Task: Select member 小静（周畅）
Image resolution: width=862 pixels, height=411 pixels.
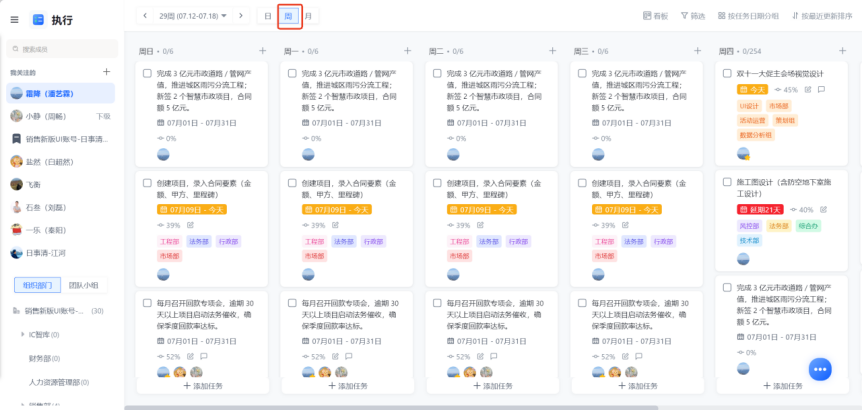Action: point(60,116)
